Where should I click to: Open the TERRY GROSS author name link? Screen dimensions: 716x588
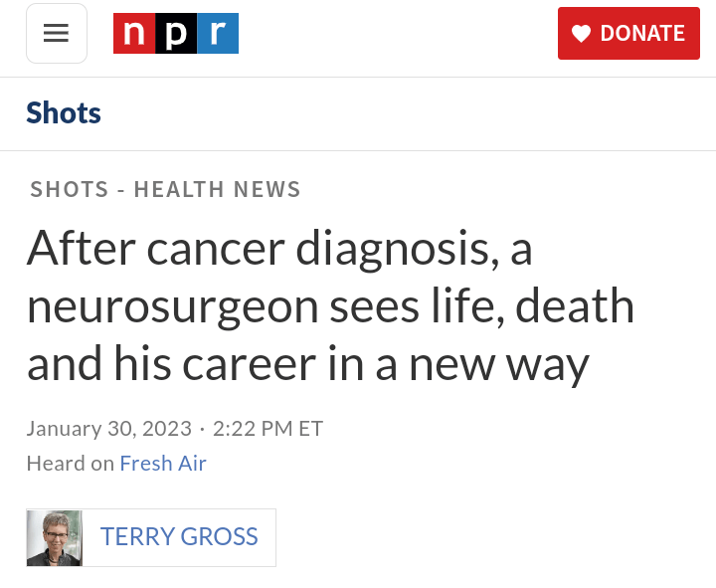click(x=179, y=537)
